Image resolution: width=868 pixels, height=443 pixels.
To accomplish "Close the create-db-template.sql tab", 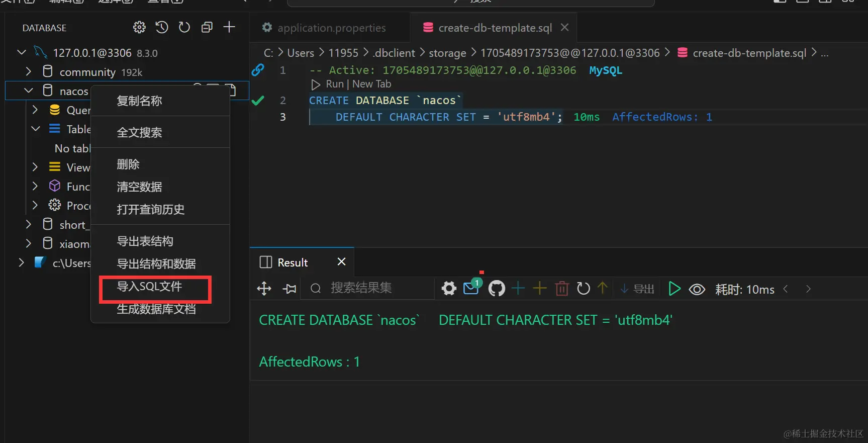I will (x=565, y=27).
